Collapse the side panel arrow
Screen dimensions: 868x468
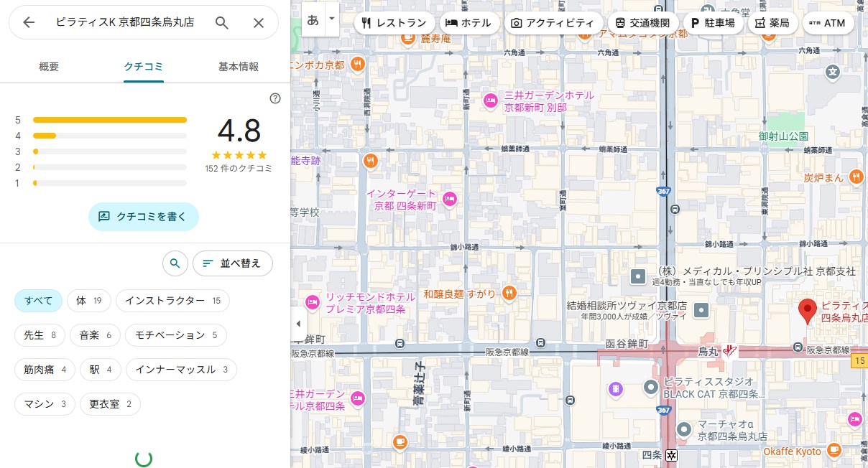click(298, 324)
